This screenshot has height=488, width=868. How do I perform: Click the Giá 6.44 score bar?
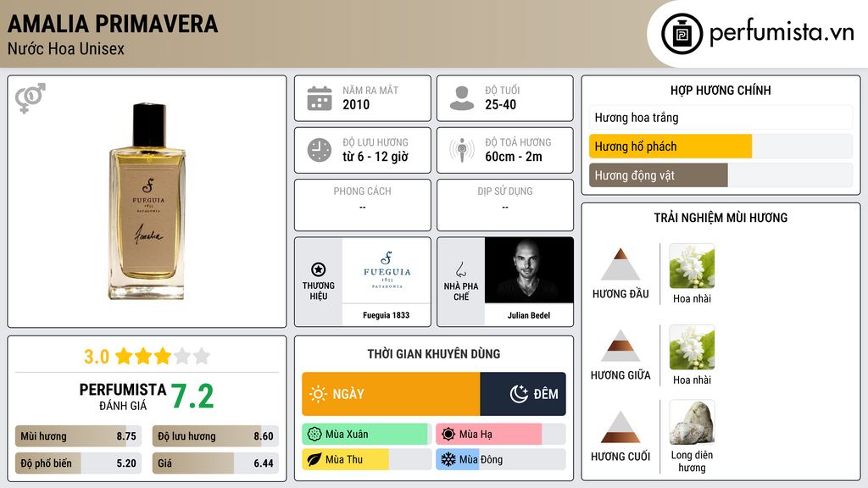tap(215, 463)
